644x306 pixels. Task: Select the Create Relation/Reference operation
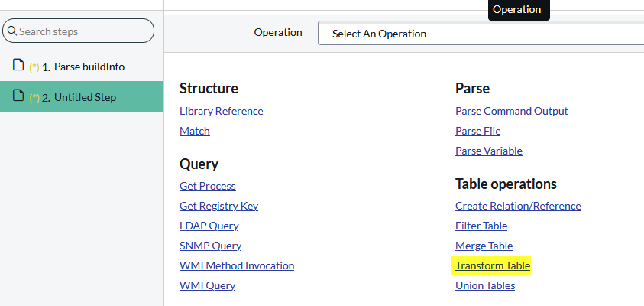point(518,206)
